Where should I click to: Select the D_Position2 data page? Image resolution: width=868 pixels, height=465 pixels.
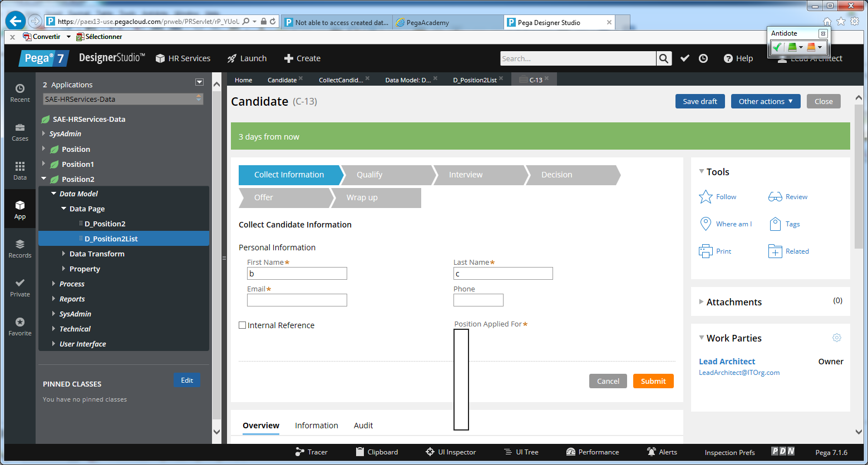point(105,224)
